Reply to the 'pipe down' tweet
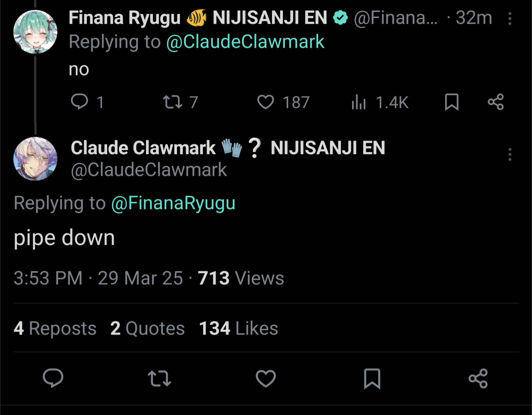 pyautogui.click(x=53, y=378)
